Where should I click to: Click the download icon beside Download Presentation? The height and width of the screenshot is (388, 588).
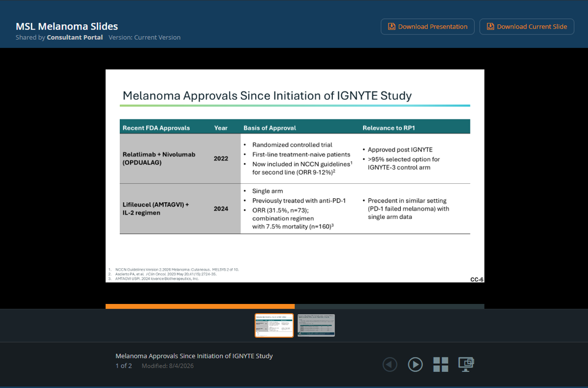point(392,26)
